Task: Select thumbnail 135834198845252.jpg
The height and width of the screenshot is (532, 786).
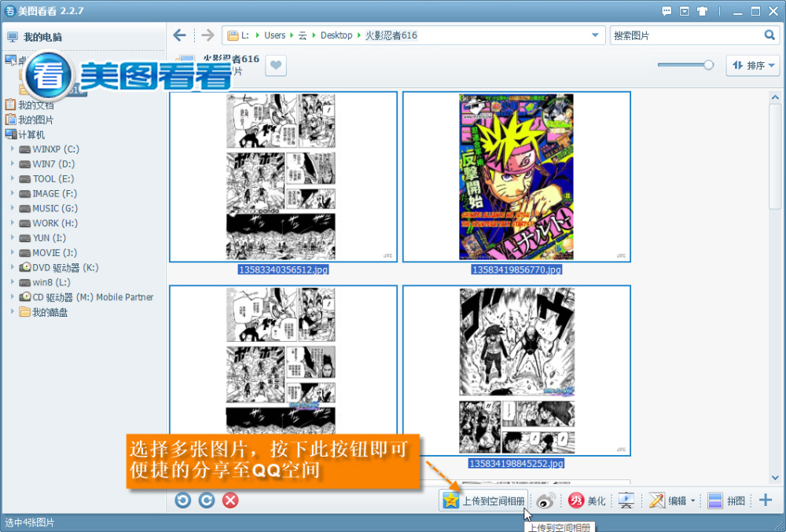Action: 516,371
